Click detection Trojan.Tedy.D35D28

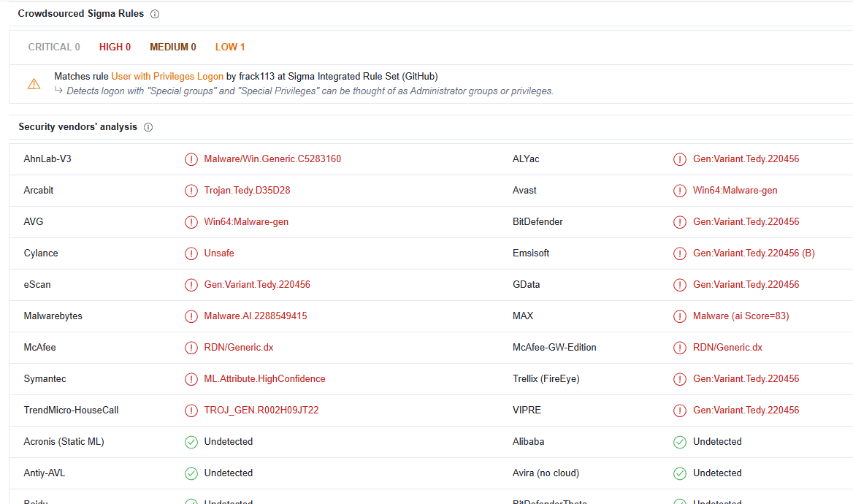click(x=247, y=191)
